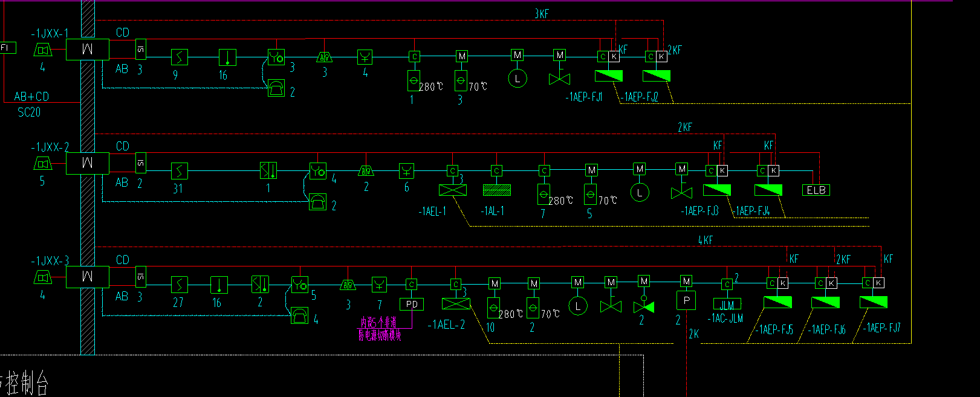The height and width of the screenshot is (397, 980).
Task: Click the -1JXX-2 label
Action: pos(50,147)
